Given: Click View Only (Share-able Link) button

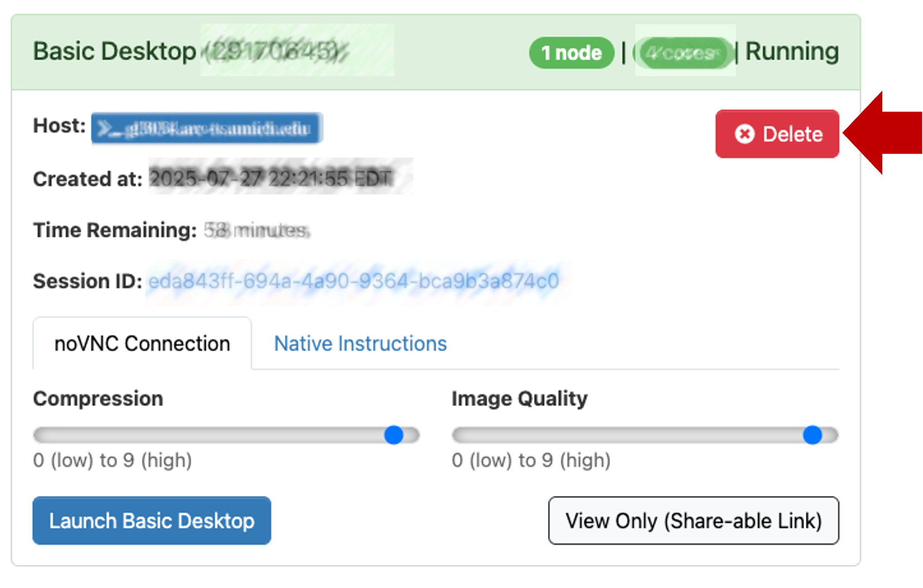Looking at the screenshot, I should coord(693,520).
